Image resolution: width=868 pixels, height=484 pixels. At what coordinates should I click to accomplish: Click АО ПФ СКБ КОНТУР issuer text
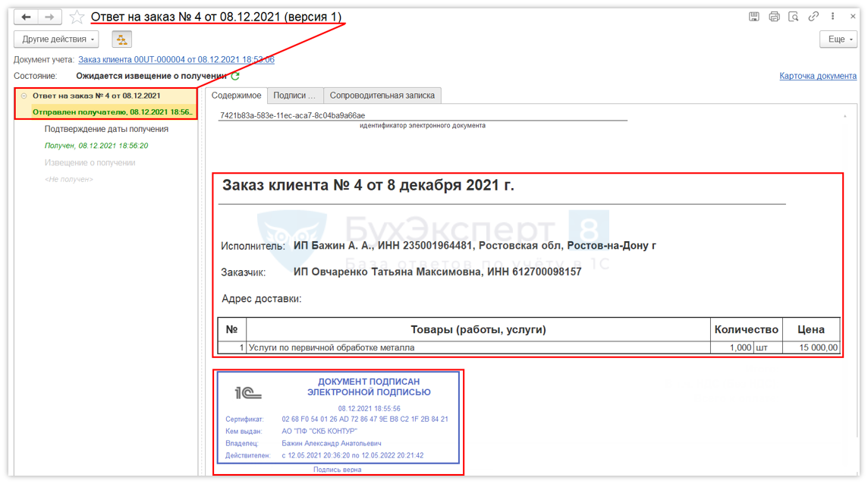tap(319, 432)
